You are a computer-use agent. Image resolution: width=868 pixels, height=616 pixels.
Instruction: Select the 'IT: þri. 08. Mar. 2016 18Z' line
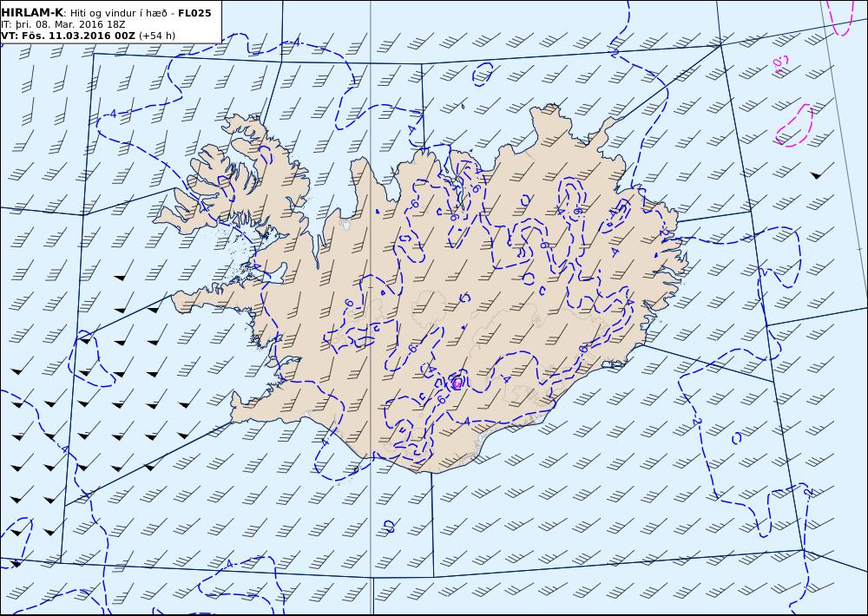click(62, 24)
